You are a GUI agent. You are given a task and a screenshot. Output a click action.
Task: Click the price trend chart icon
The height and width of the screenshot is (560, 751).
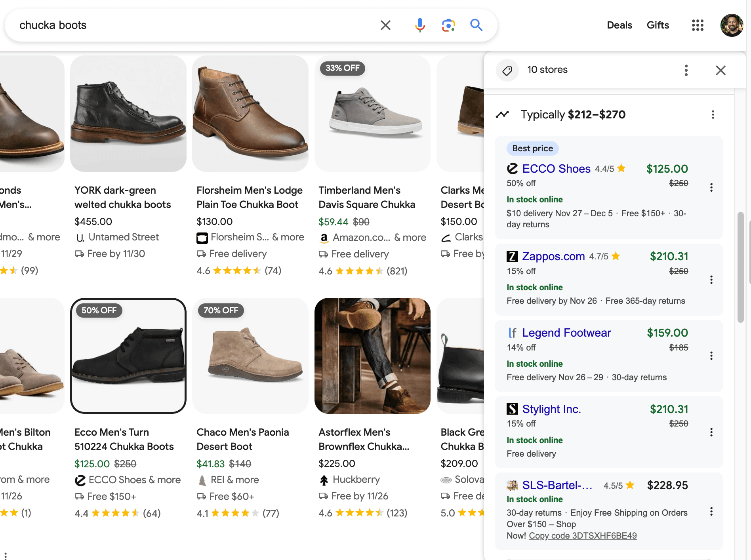pyautogui.click(x=503, y=114)
